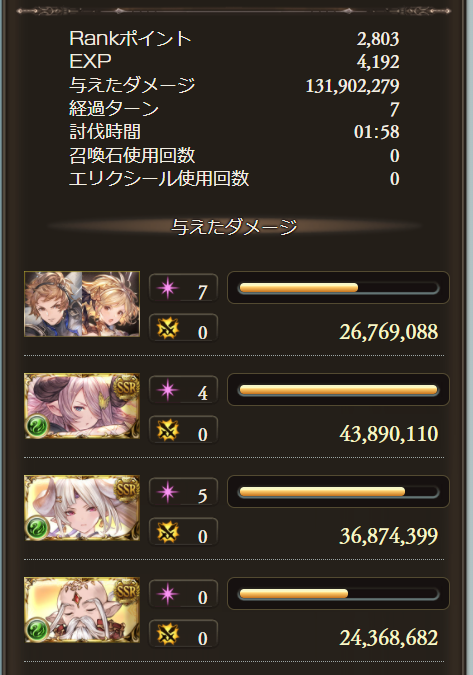Image resolution: width=473 pixels, height=675 pixels.
Task: Click the pink star icon showing 4
Action: point(167,390)
